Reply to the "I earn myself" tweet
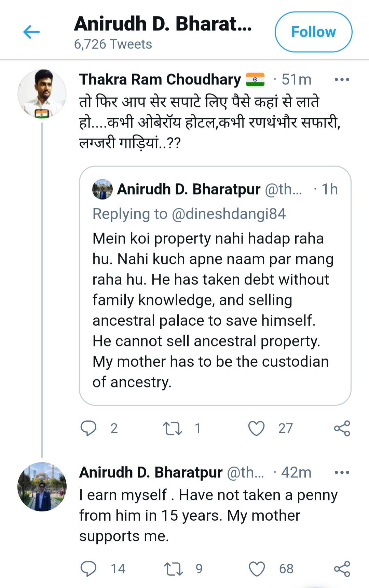This screenshot has width=369, height=588. (x=88, y=569)
